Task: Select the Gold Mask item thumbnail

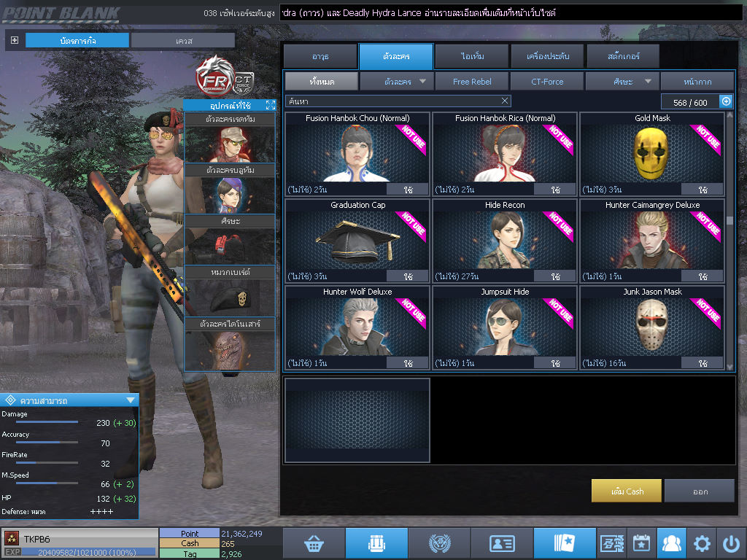Action: click(651, 153)
